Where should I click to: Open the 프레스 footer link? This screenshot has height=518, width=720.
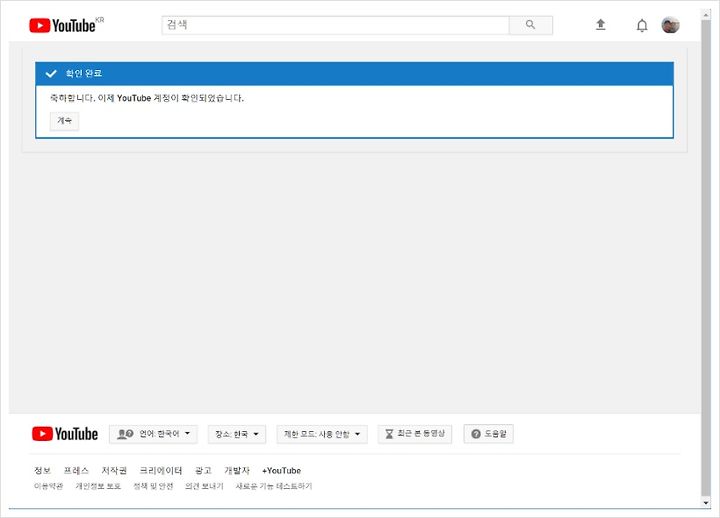click(x=76, y=470)
